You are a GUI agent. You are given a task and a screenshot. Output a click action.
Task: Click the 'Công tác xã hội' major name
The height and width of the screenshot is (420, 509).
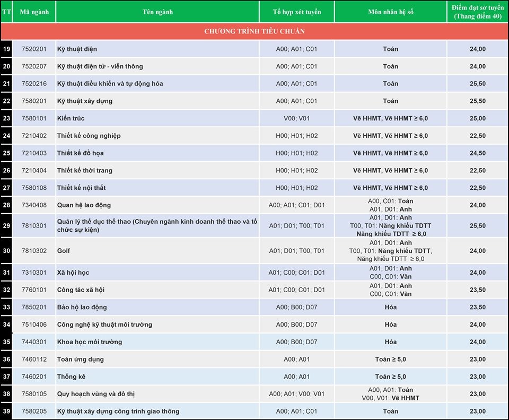coord(81,290)
